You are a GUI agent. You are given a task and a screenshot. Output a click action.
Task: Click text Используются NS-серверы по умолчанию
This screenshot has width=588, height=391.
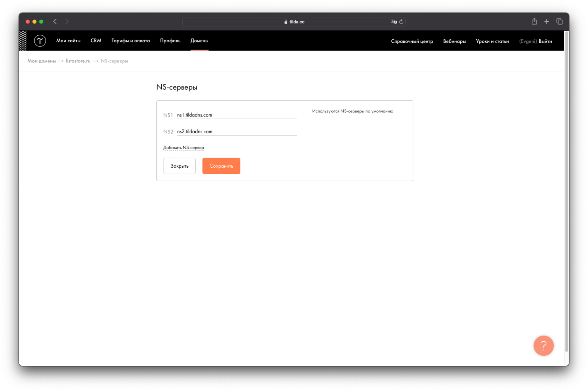pos(352,111)
